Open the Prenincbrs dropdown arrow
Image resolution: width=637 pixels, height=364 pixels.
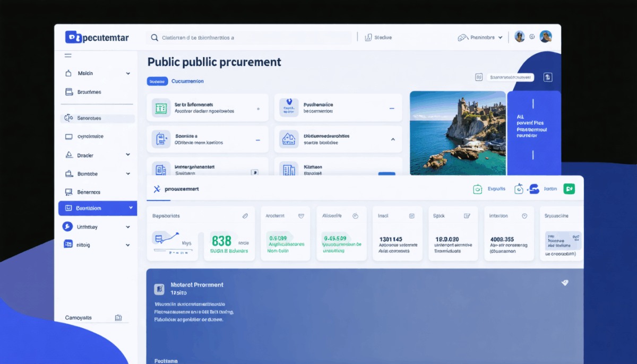click(501, 38)
